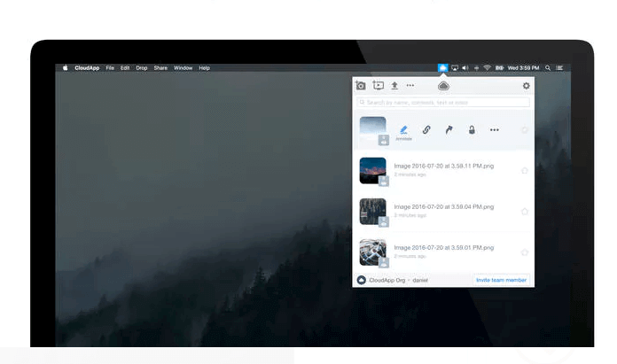Expand more actions for the selected item
Screen dimensions: 617x364
tap(495, 129)
